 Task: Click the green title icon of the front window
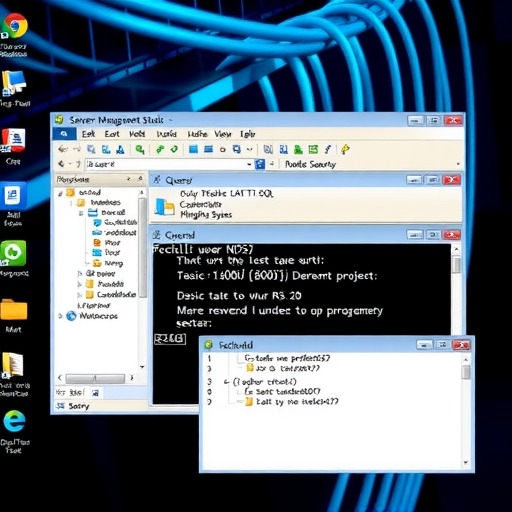click(209, 345)
